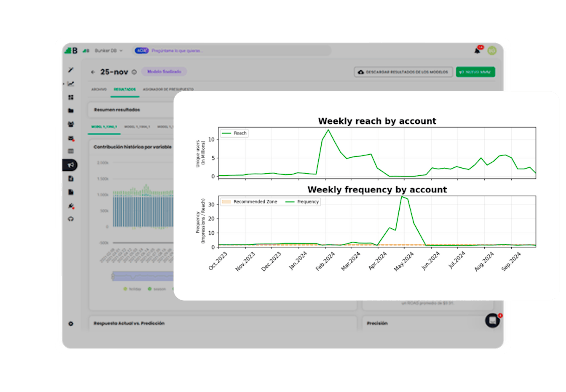The width and height of the screenshot is (566, 392).
Task: Click the left handle of chart range slider
Action: coord(113,276)
